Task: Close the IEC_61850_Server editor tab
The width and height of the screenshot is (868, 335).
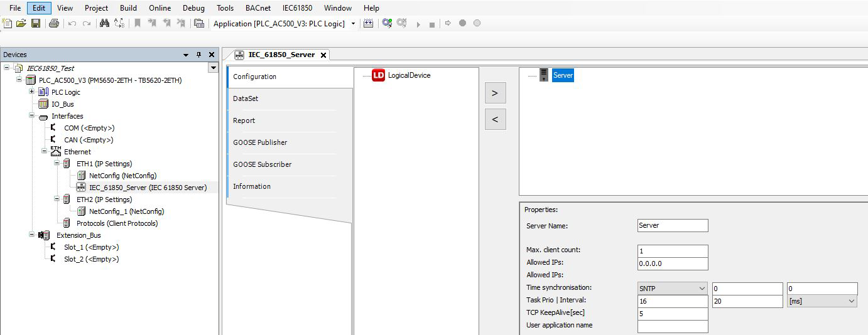Action: coord(323,55)
